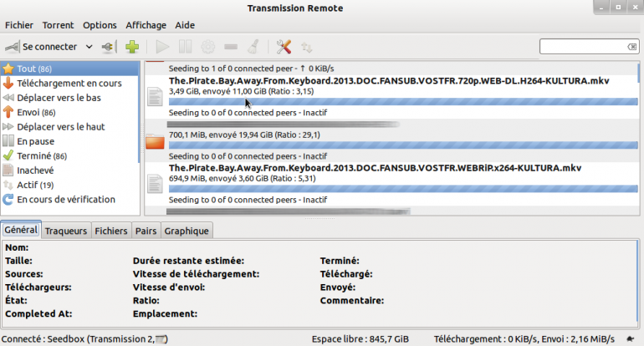
Task: Switch to the Graphique tab
Action: tap(186, 231)
